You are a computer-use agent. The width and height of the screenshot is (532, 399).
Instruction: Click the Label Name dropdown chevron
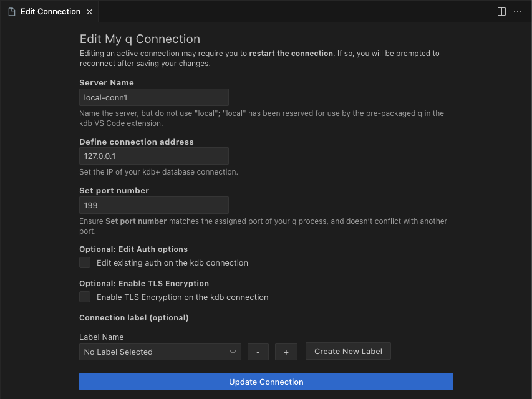coord(233,352)
